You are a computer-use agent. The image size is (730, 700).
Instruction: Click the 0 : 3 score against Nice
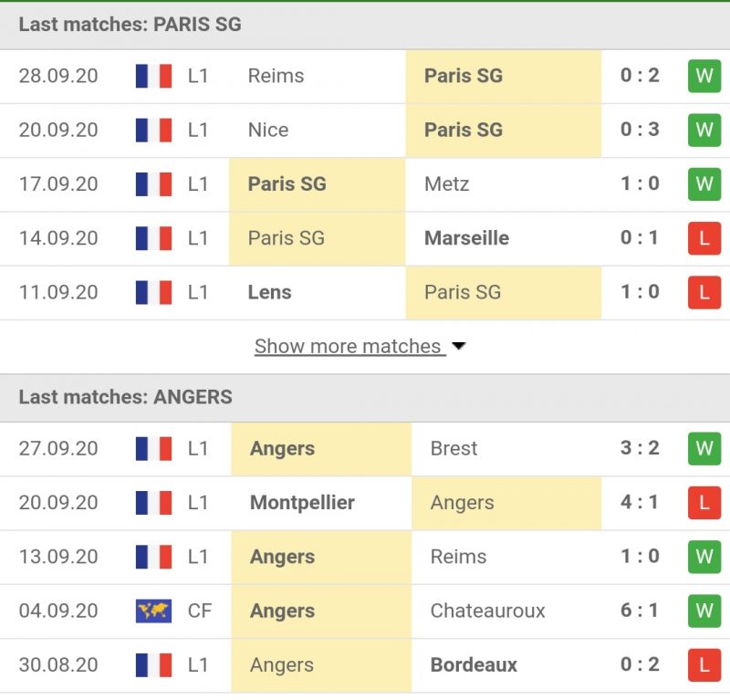coord(640,130)
